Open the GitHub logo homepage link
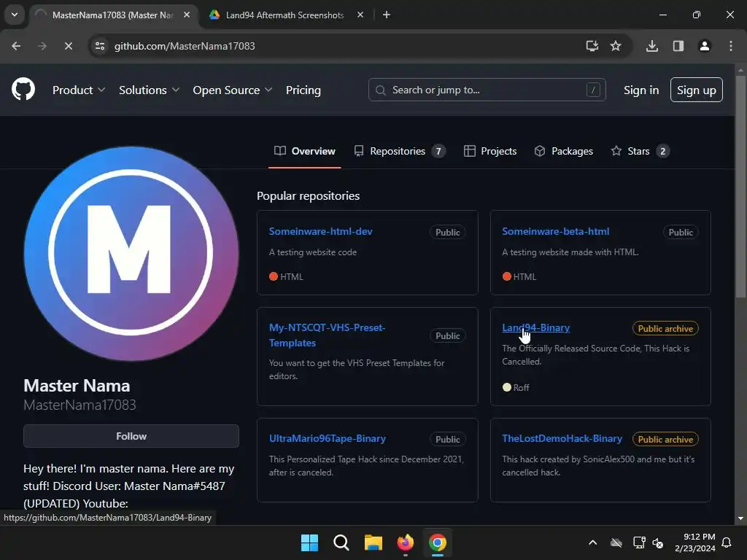Image resolution: width=747 pixels, height=560 pixels. point(23,89)
